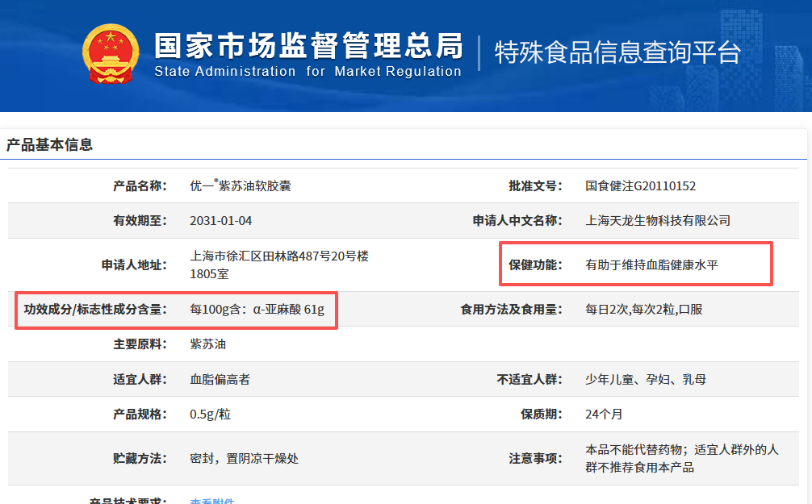The image size is (812, 504).
Task: Click the 贮藏方法 label
Action: [x=140, y=459]
